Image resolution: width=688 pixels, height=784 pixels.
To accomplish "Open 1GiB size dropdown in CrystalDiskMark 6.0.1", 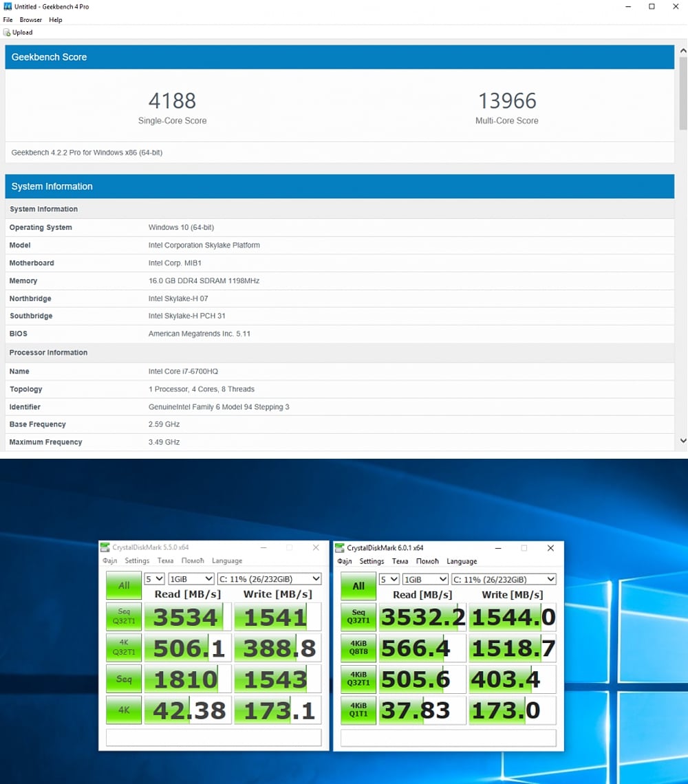I will coord(425,579).
